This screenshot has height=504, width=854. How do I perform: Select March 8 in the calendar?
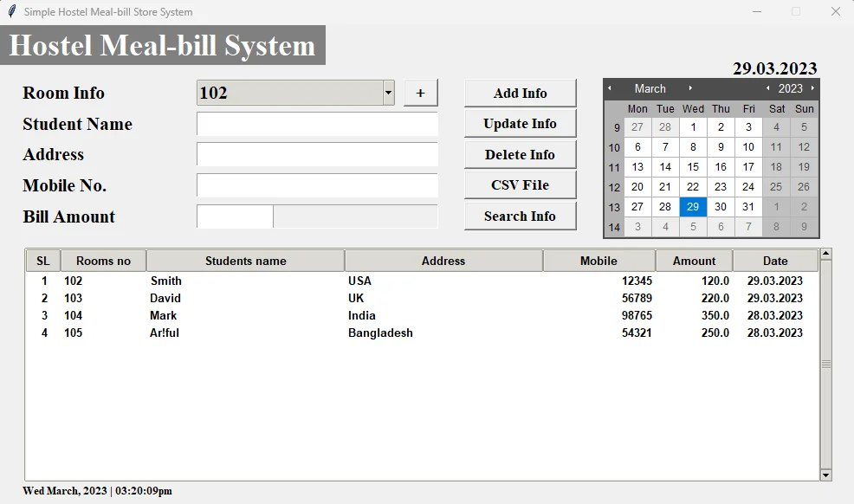693,147
